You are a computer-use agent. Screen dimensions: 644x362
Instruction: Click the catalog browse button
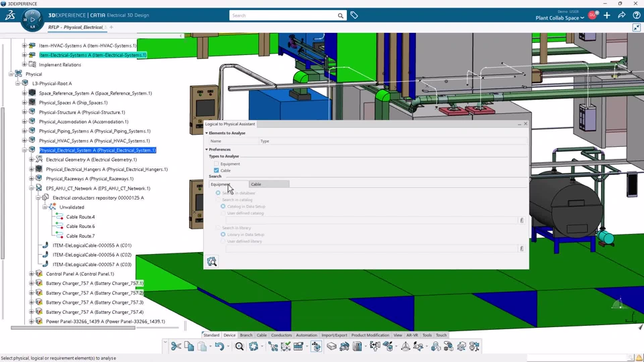[522, 221]
